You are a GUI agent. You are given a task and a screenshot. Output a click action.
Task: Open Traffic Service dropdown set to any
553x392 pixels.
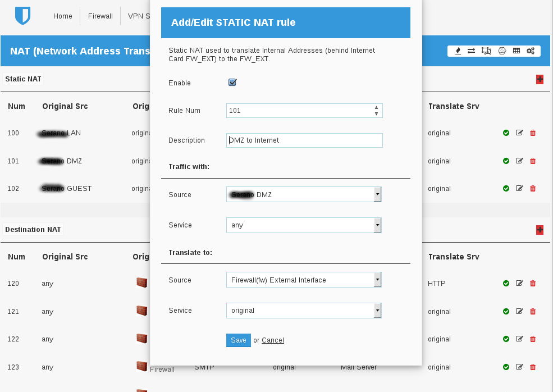point(304,225)
